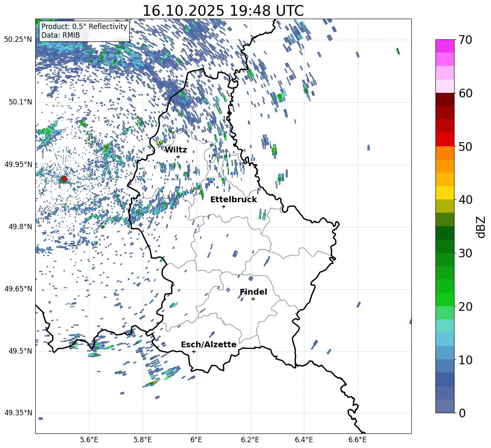Click the dark maroon colorbar band below 60

(x=445, y=100)
